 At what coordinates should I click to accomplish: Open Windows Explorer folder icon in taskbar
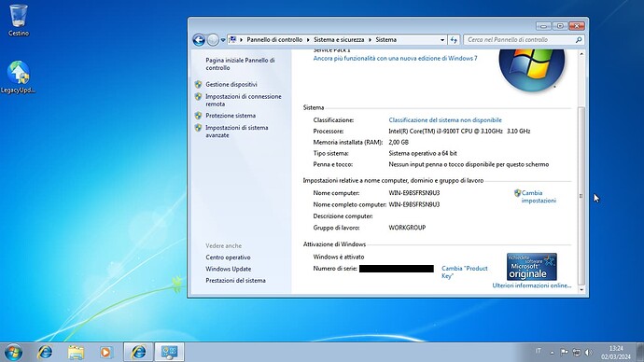point(76,352)
